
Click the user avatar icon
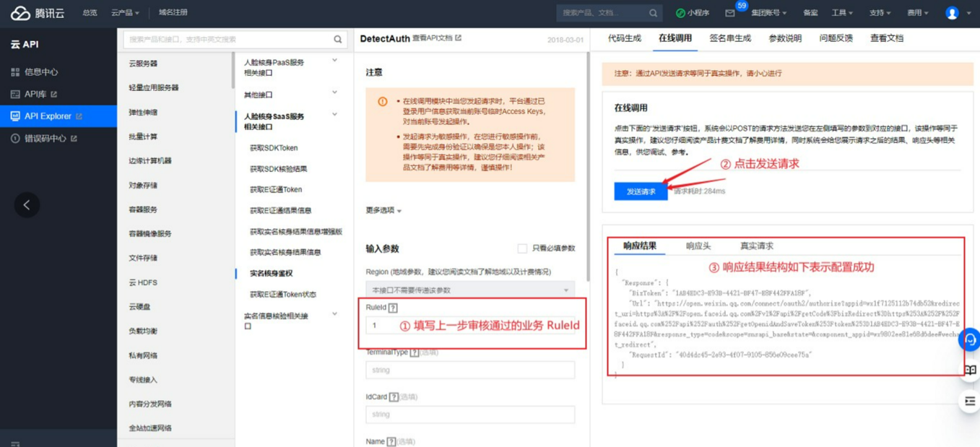pos(952,13)
